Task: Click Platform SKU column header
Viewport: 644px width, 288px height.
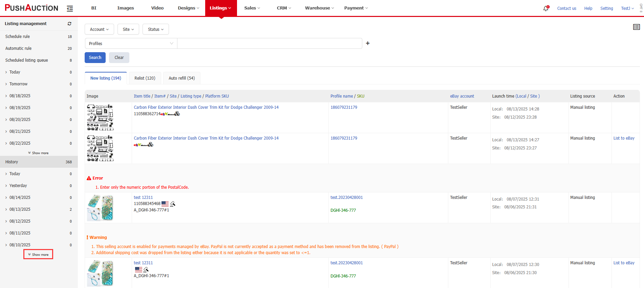Action: (217, 96)
